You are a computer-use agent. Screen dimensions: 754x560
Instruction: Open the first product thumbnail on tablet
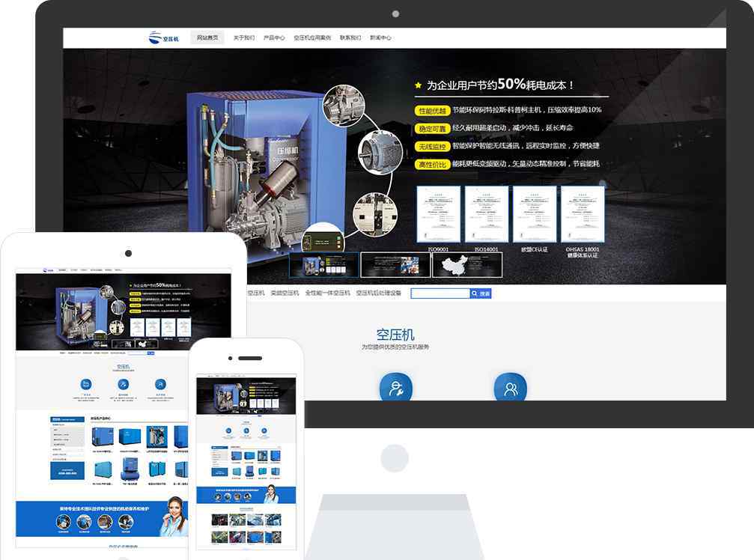coord(103,437)
